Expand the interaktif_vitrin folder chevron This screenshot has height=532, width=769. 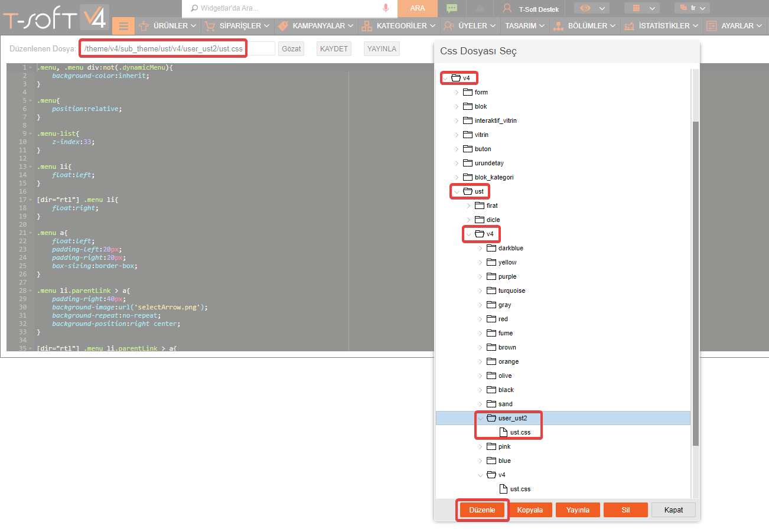tap(457, 120)
